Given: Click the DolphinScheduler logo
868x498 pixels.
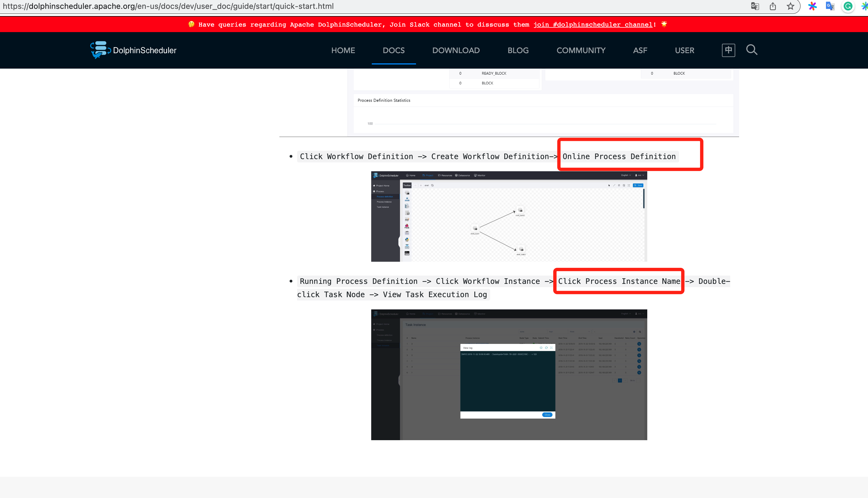Looking at the screenshot, I should click(133, 50).
